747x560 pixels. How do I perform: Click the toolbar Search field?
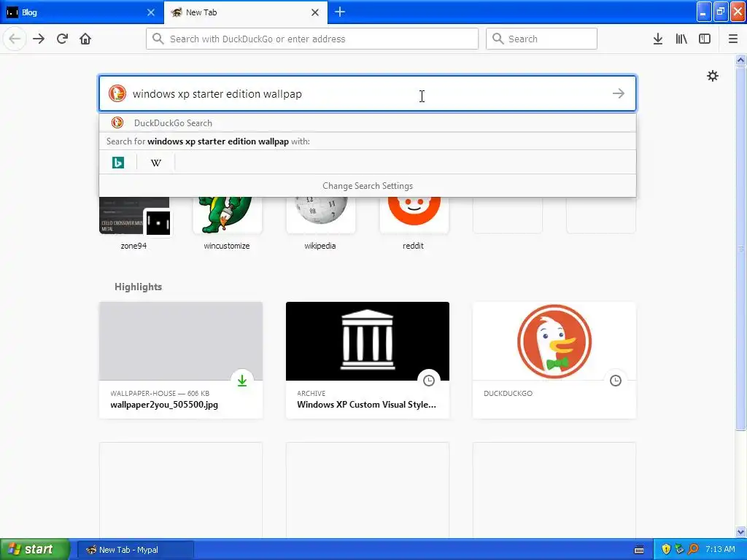541,39
